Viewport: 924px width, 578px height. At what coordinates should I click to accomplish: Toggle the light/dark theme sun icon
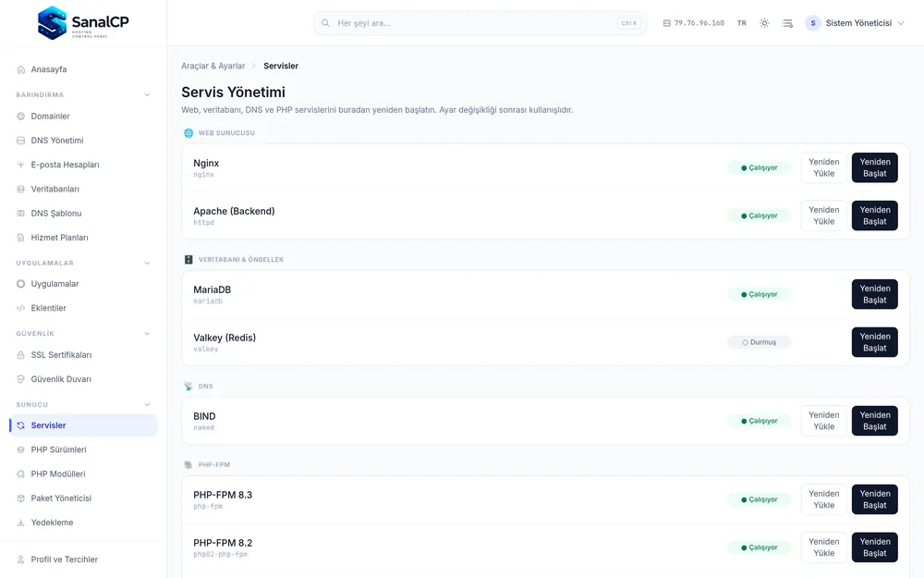[x=764, y=23]
